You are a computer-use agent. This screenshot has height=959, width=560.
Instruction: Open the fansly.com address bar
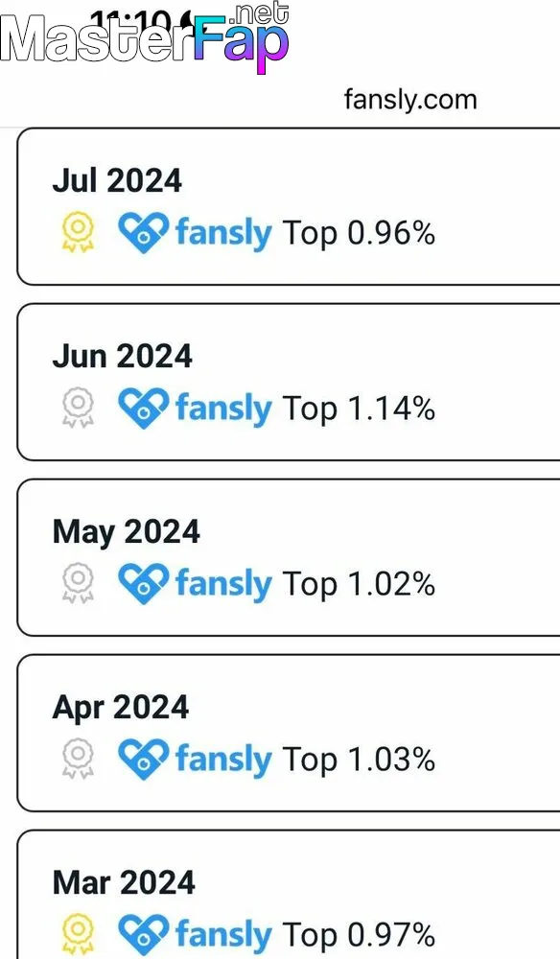point(410,100)
